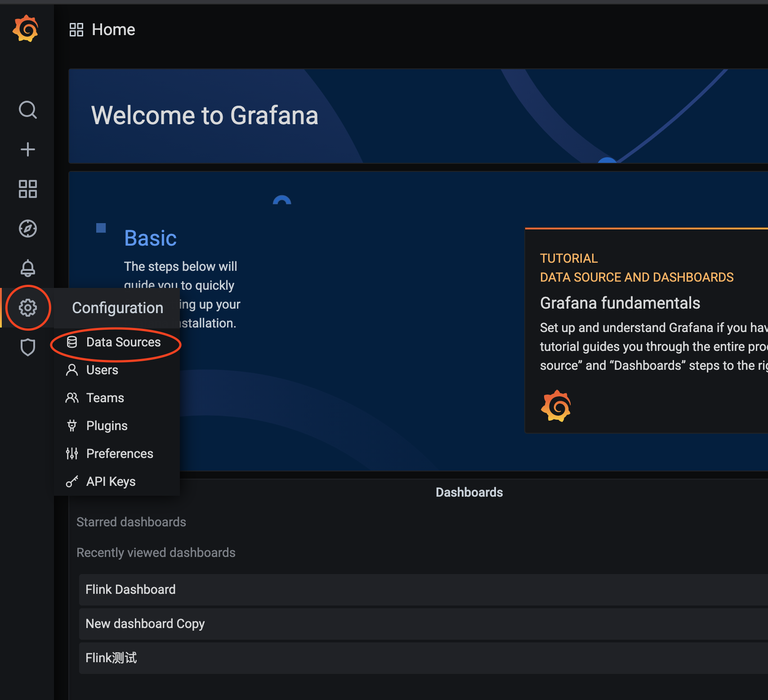The width and height of the screenshot is (768, 700).
Task: Click the Teams people icon
Action: (x=72, y=398)
